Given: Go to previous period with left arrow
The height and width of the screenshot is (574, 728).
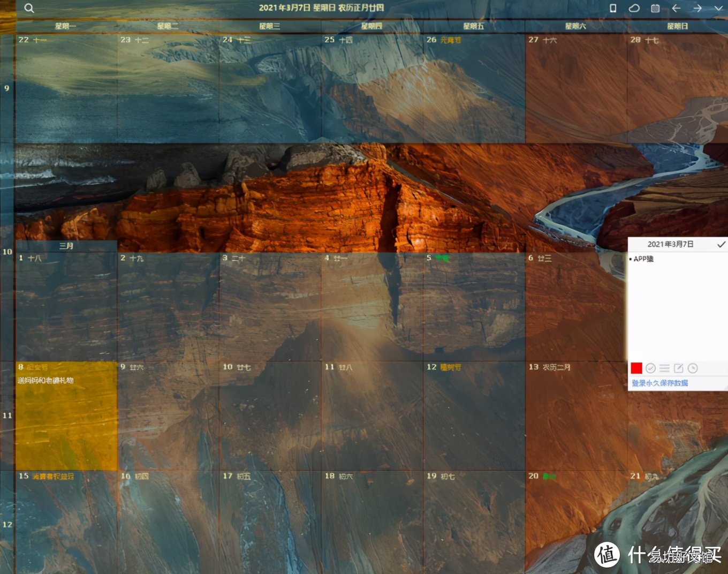Looking at the screenshot, I should [x=676, y=8].
